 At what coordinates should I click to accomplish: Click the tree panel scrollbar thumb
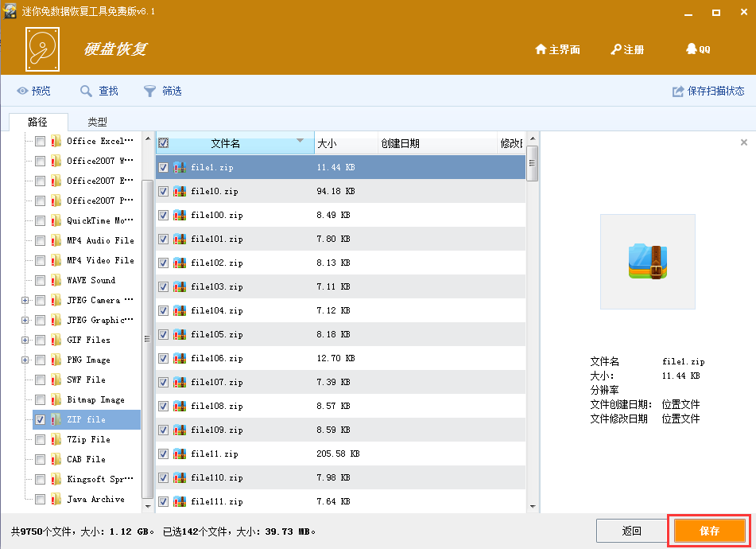[148, 339]
